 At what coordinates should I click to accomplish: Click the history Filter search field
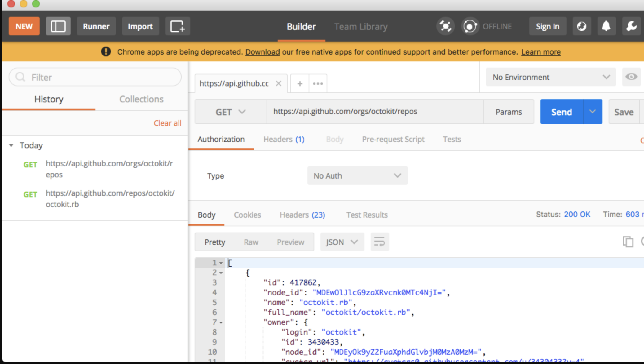[x=95, y=77]
